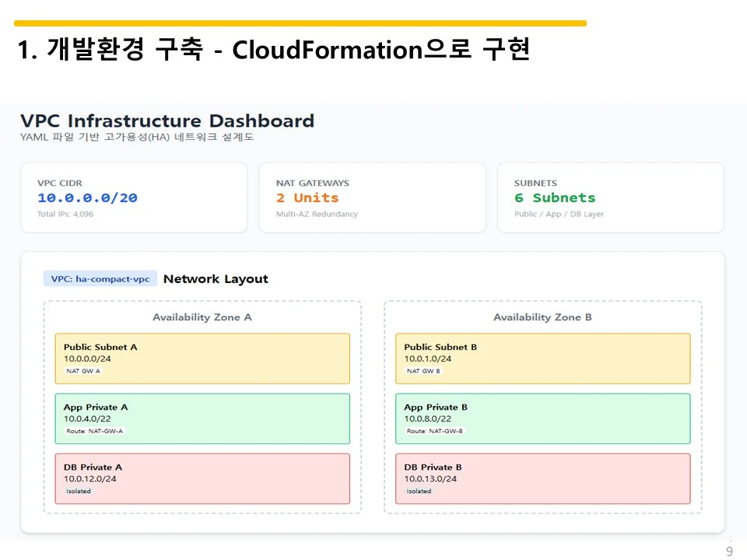This screenshot has height=560, width=747.
Task: Click the 10.0.8.0/22 subnet address
Action: pos(428,418)
